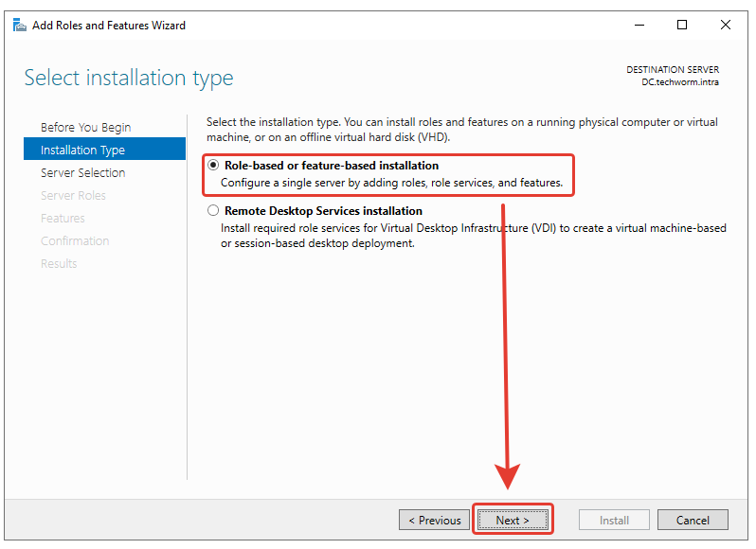Choose the Remote Desktop Services installation radio button
This screenshot has height=549, width=756.
click(x=213, y=211)
